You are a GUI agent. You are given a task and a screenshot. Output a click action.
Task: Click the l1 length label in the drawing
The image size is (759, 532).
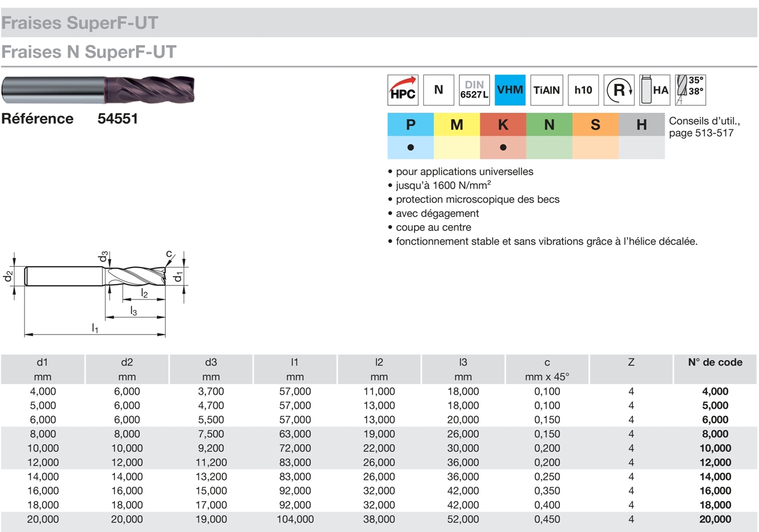(x=95, y=329)
